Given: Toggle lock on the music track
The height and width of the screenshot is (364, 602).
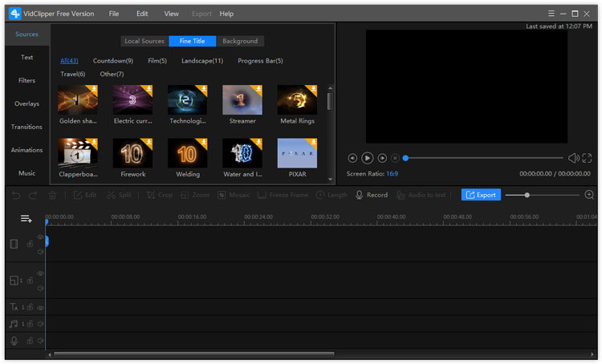Looking at the screenshot, I should click(30, 324).
